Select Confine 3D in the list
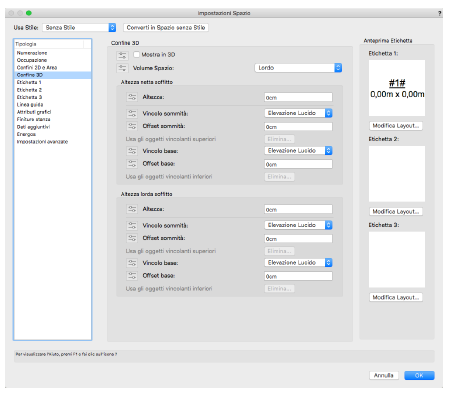450x394 pixels. (x=52, y=75)
